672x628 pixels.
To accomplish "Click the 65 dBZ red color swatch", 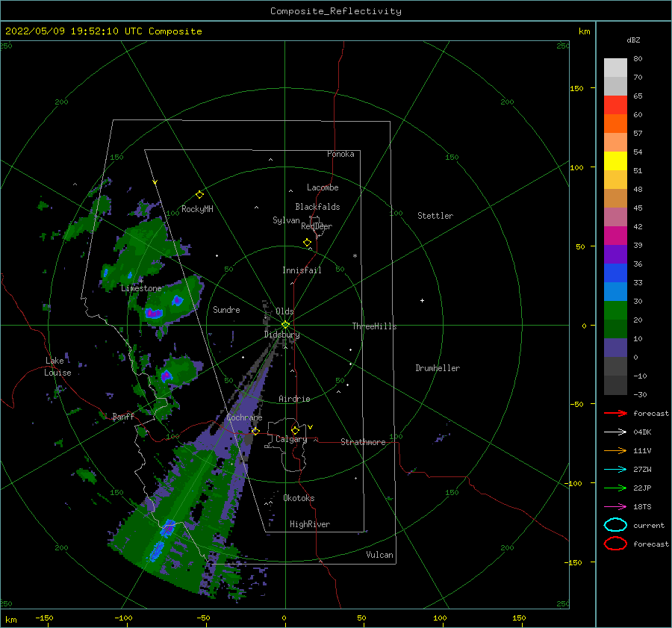I will pos(615,105).
